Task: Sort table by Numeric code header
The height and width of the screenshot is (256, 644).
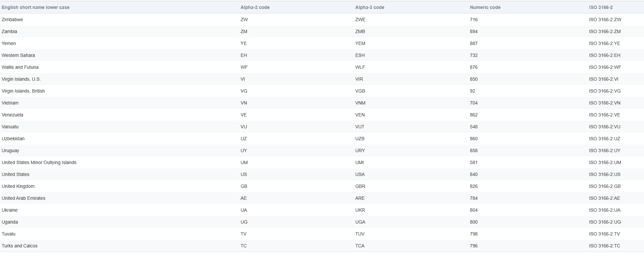Action: [485, 7]
